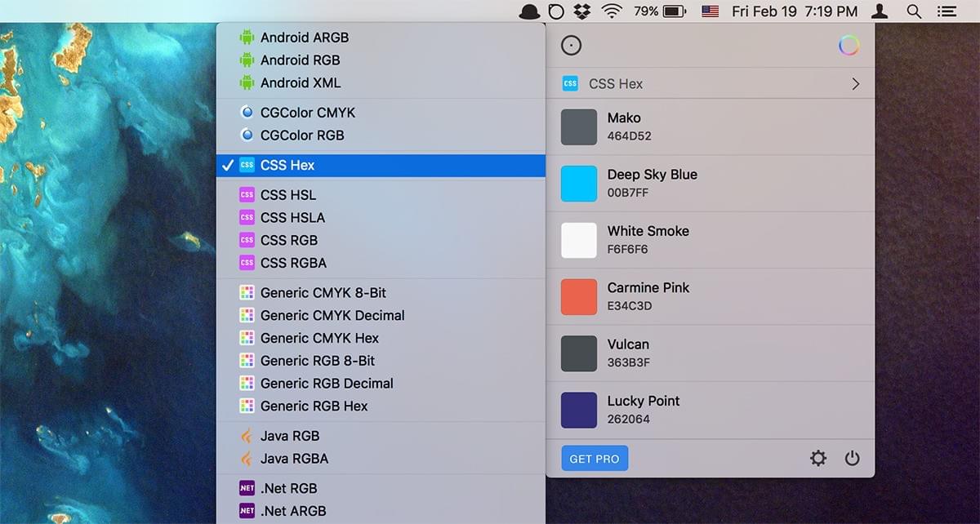The width and height of the screenshot is (980, 524).
Task: Choose Android RGB format
Action: [381, 60]
